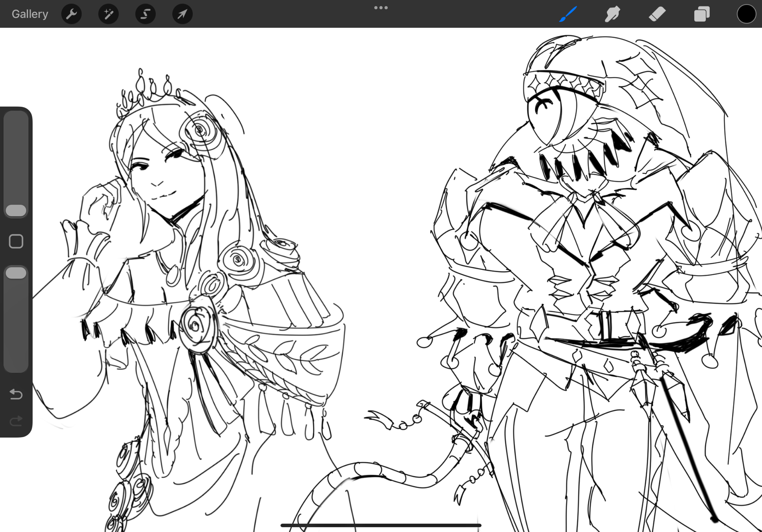Open the black active color swatch

click(746, 14)
